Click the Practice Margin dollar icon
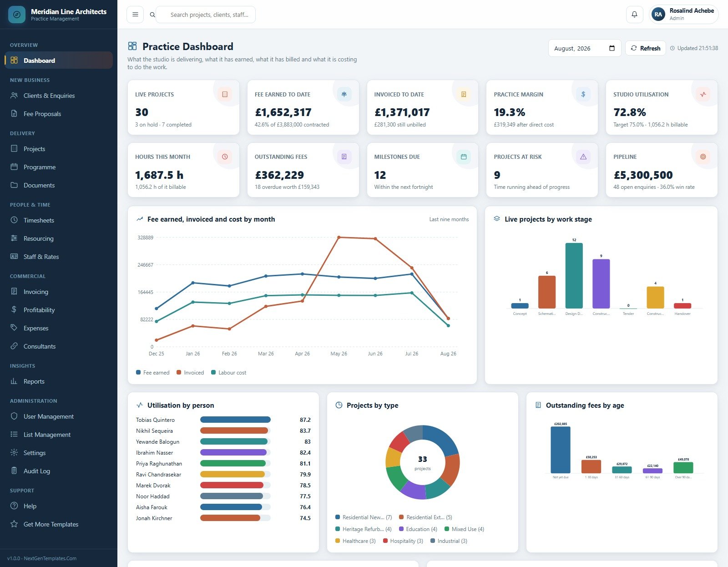This screenshot has height=567, width=728. point(583,94)
